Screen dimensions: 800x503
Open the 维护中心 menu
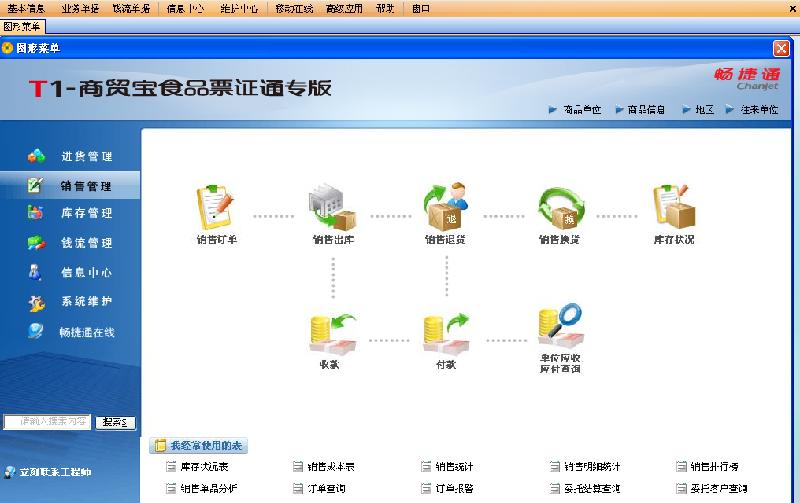(239, 9)
